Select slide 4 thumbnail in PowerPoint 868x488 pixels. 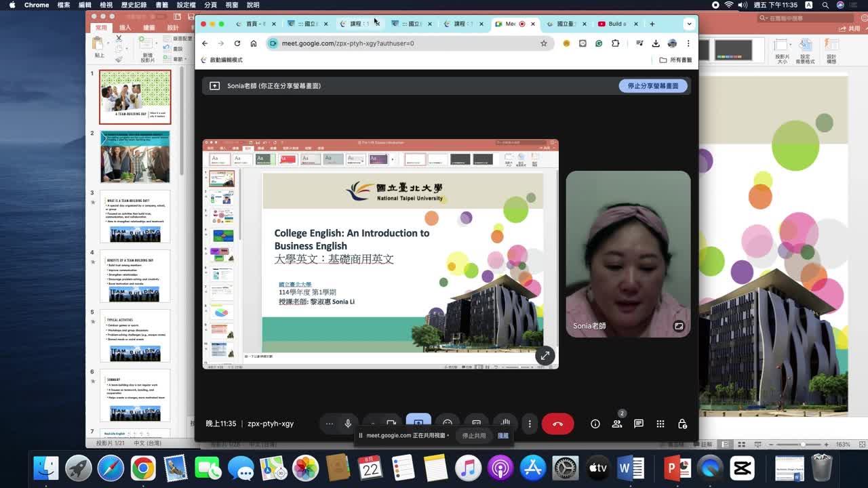pos(135,277)
